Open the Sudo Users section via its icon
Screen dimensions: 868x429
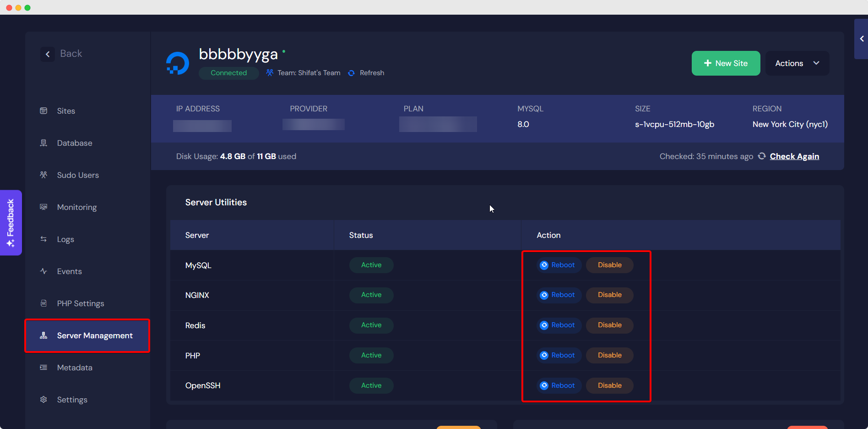pyautogui.click(x=43, y=175)
